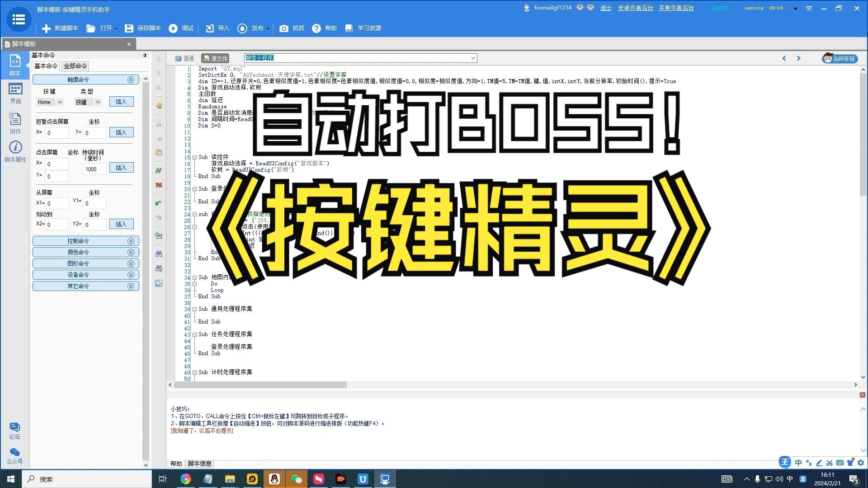868x488 pixels.
Task: Open the main hamburger menu icon
Action: tap(19, 19)
